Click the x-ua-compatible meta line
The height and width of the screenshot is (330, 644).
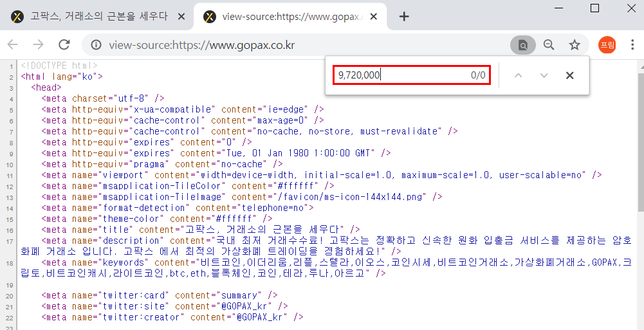[x=182, y=109]
